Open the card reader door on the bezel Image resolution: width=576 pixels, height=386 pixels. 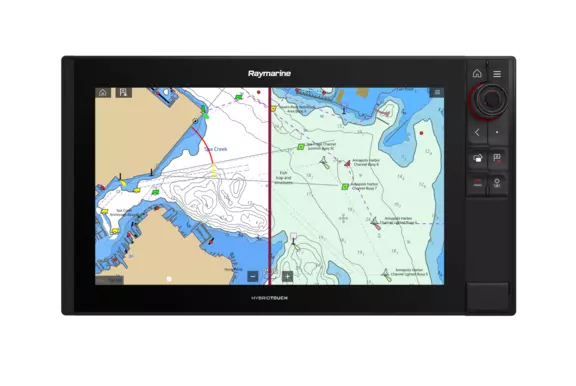click(488, 296)
